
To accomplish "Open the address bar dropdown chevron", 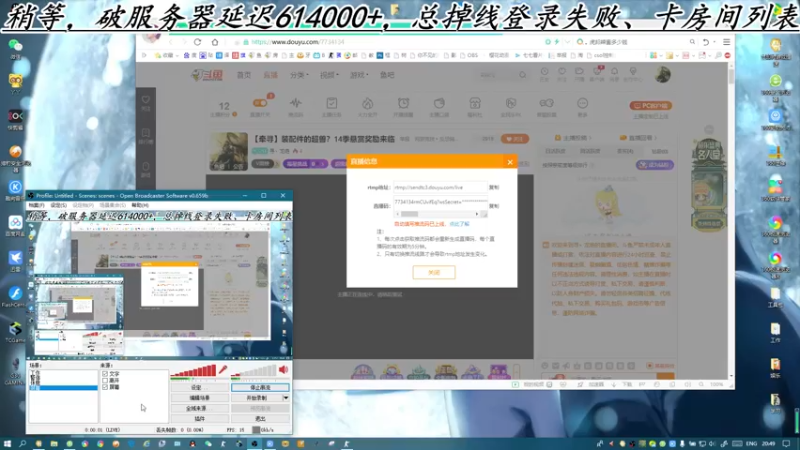I will 567,42.
